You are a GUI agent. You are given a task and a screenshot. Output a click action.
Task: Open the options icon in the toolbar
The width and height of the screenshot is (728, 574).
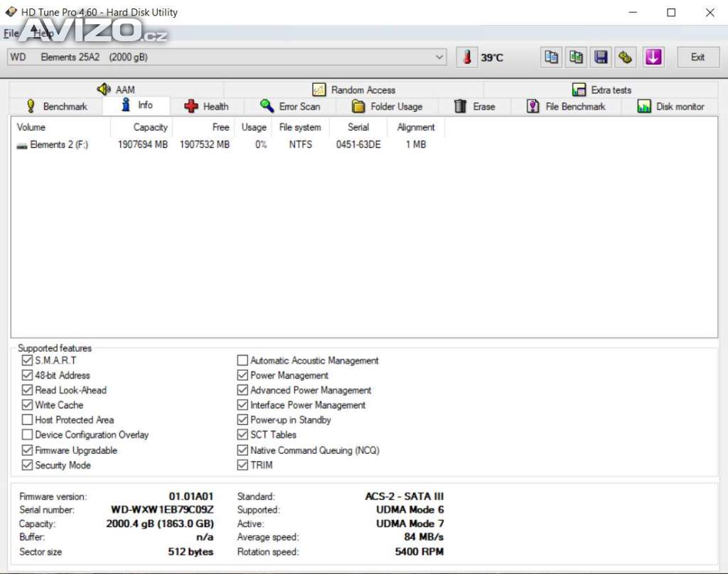pyautogui.click(x=626, y=57)
